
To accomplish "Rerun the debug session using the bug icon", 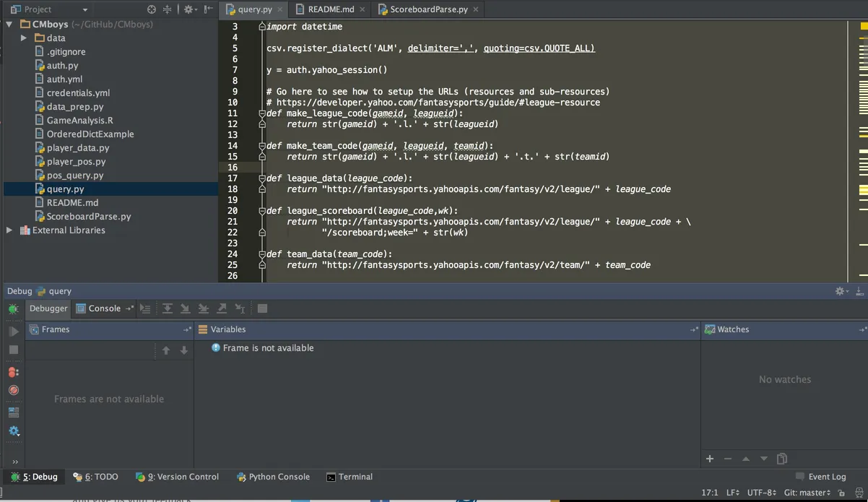I will 13,309.
